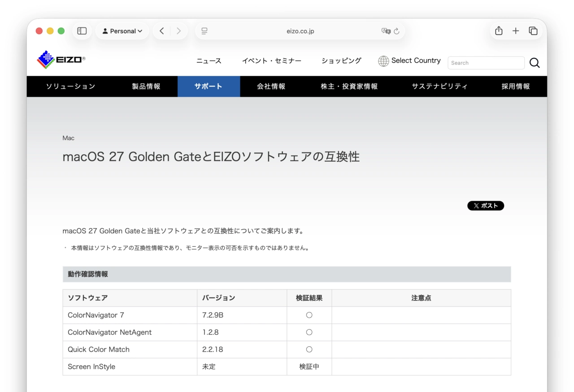The width and height of the screenshot is (574, 392).
Task: Click the ColorNavigator 7 cell
Action: (x=130, y=315)
